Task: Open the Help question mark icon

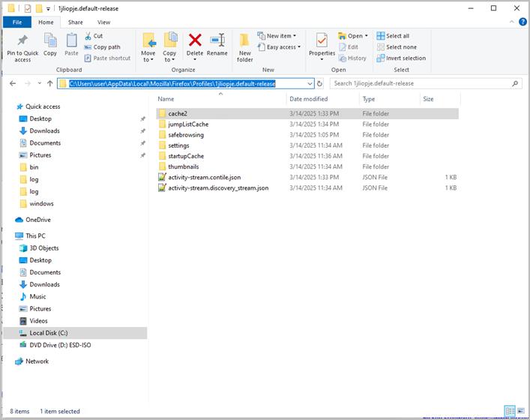Action: (523, 22)
